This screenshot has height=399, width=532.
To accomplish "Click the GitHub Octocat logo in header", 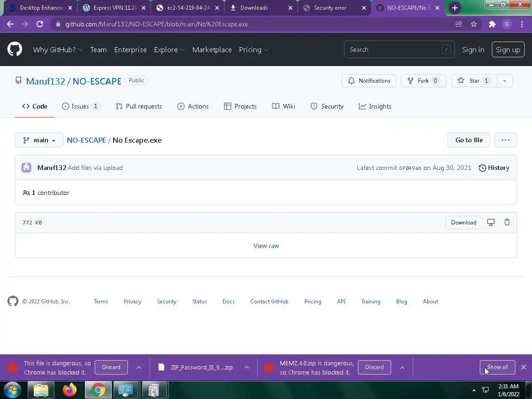I will coord(15,49).
